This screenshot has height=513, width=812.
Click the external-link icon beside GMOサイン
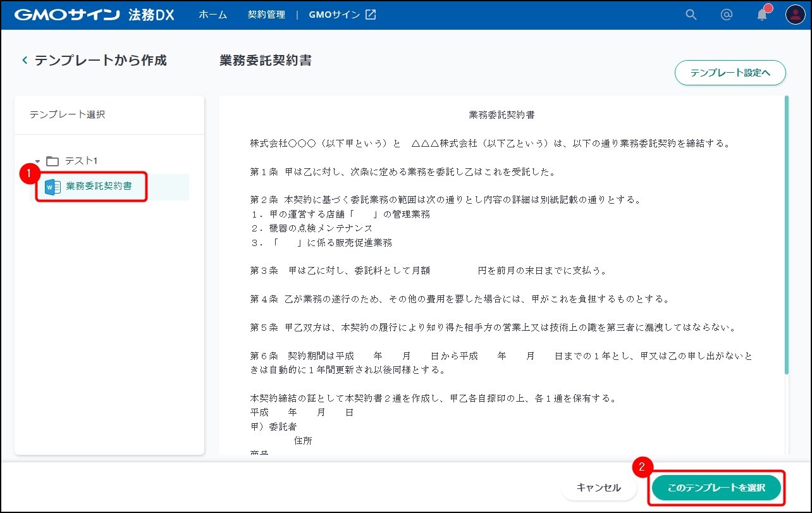tap(371, 15)
